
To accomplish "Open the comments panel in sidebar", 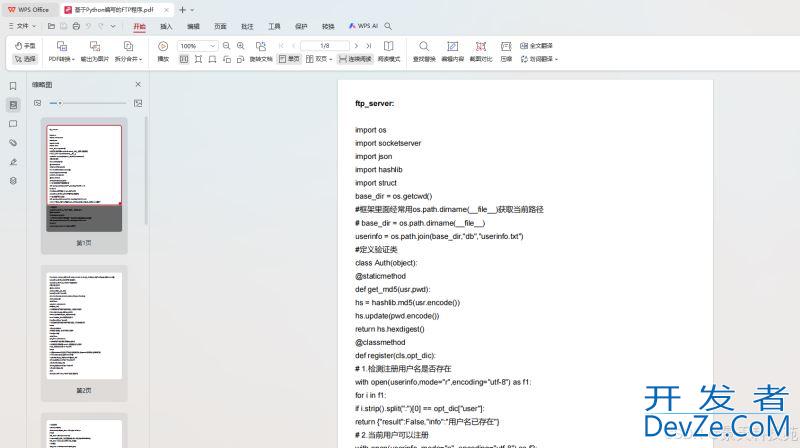I will (x=13, y=124).
